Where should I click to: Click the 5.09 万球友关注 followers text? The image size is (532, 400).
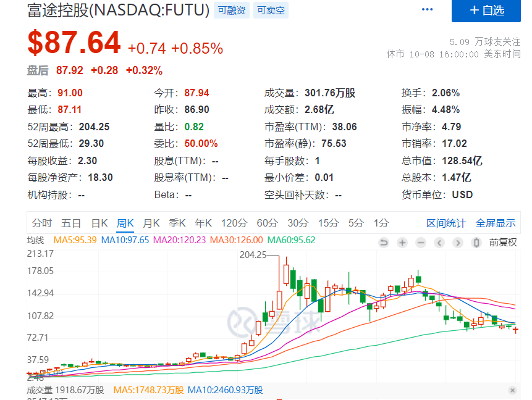coord(485,42)
